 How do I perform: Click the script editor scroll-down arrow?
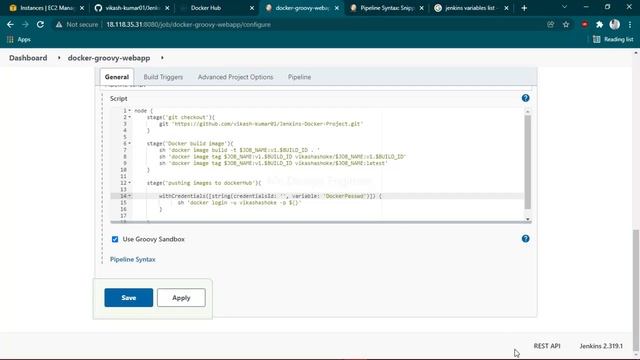527,219
